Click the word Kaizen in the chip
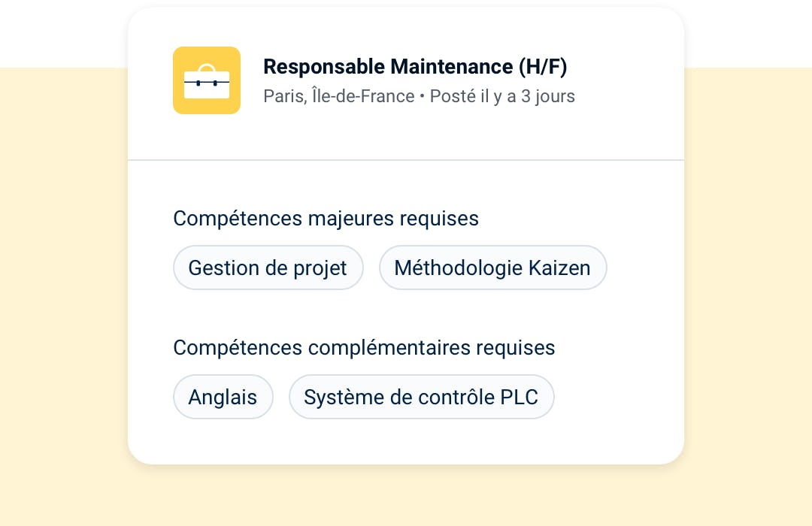The image size is (812, 526). 559,268
